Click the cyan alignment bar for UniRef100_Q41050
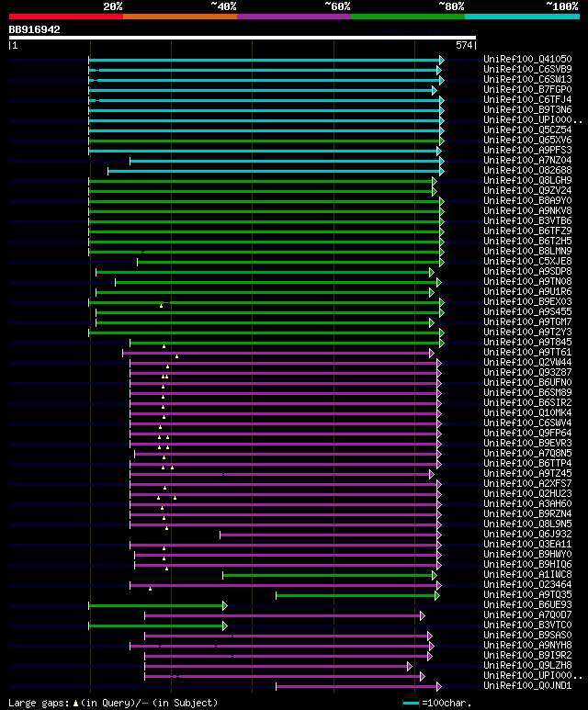 (266, 61)
